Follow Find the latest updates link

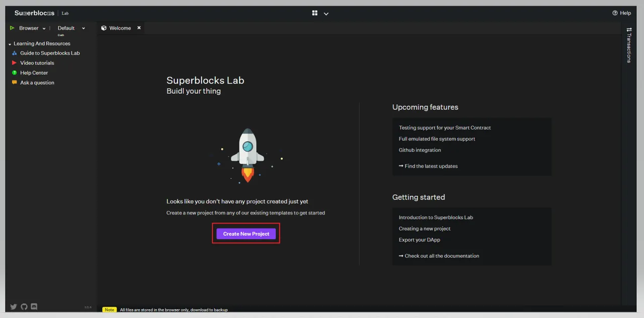428,166
